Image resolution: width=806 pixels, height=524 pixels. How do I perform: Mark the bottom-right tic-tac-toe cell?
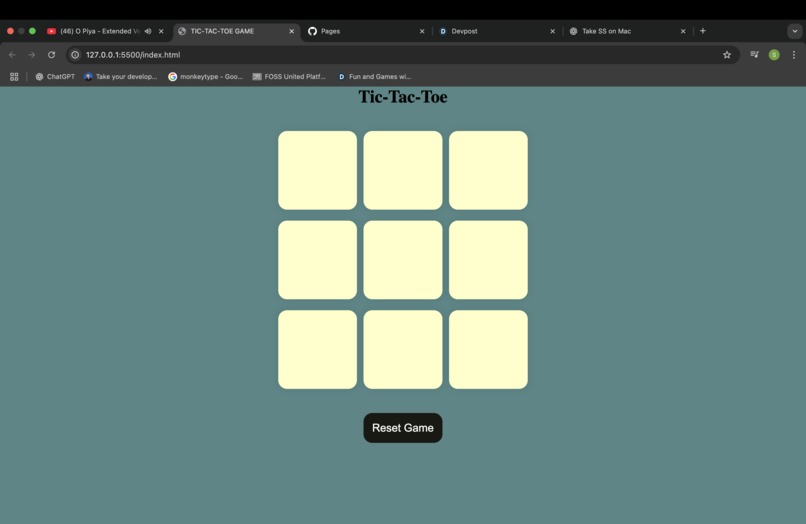click(x=488, y=349)
